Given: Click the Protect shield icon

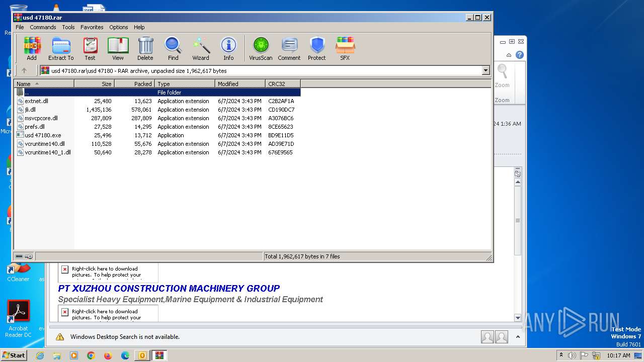Looking at the screenshot, I should pyautogui.click(x=317, y=49).
